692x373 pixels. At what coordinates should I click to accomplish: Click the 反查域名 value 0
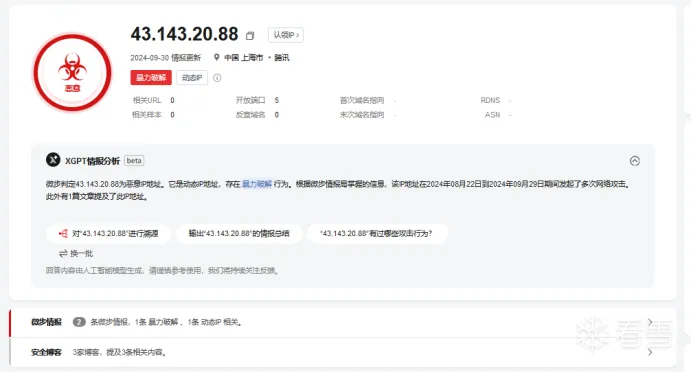pyautogui.click(x=277, y=115)
